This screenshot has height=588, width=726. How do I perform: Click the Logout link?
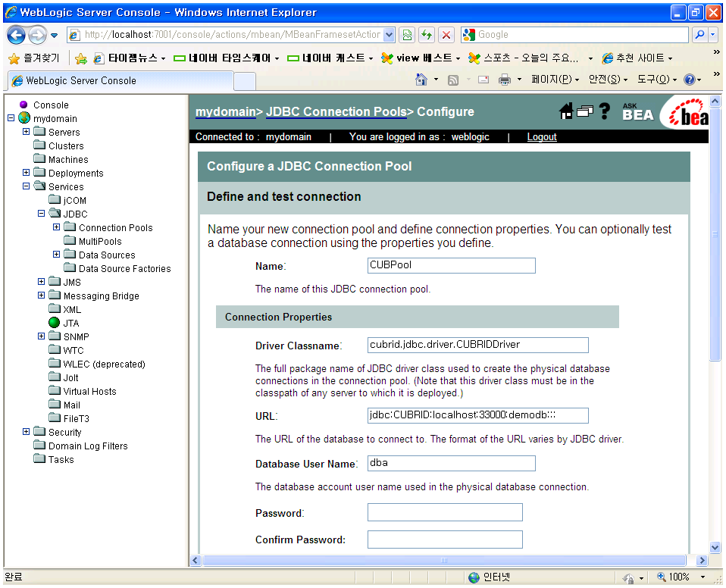pyautogui.click(x=542, y=137)
